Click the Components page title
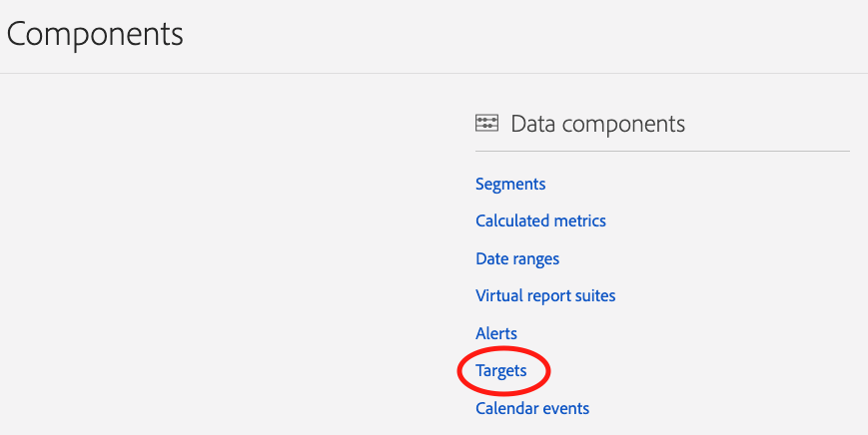 click(x=95, y=34)
